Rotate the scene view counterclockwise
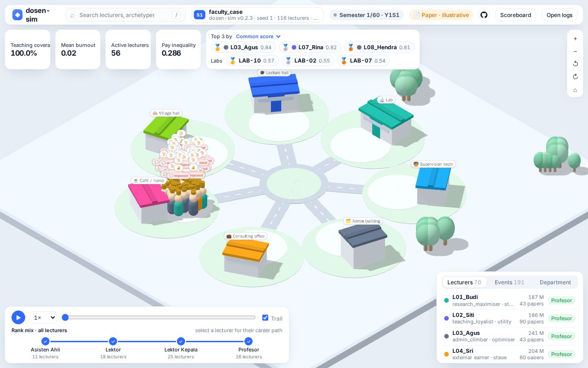This screenshot has width=588, height=368. coord(575,64)
